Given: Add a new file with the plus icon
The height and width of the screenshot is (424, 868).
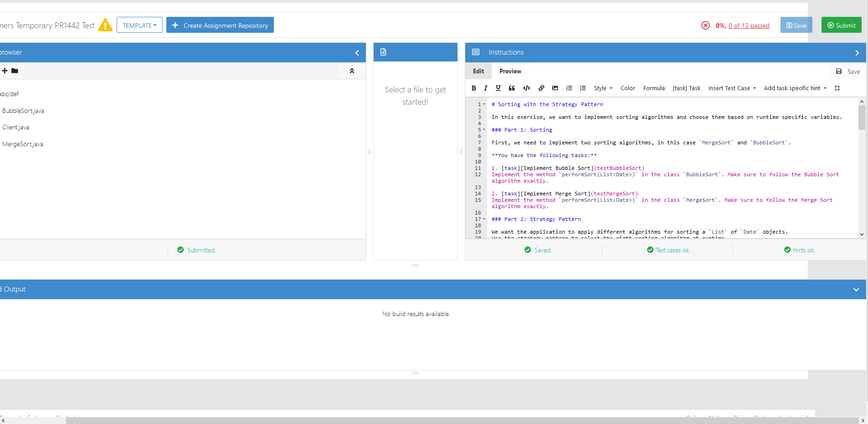Looking at the screenshot, I should [5, 71].
